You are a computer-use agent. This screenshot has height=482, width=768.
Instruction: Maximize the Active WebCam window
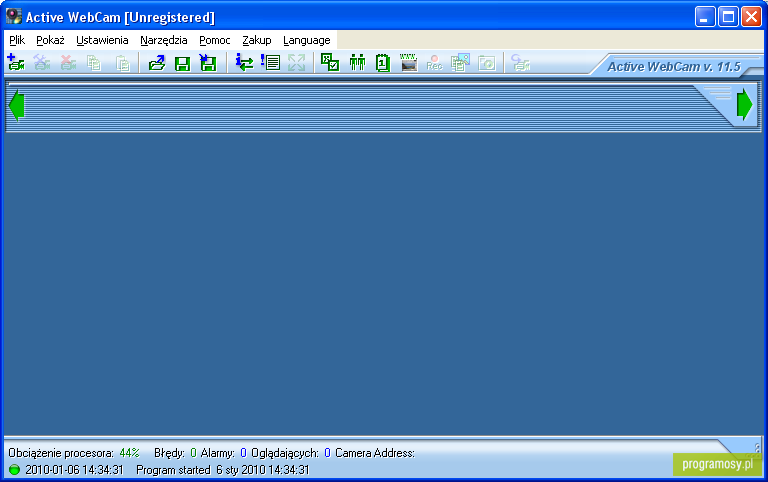(728, 17)
